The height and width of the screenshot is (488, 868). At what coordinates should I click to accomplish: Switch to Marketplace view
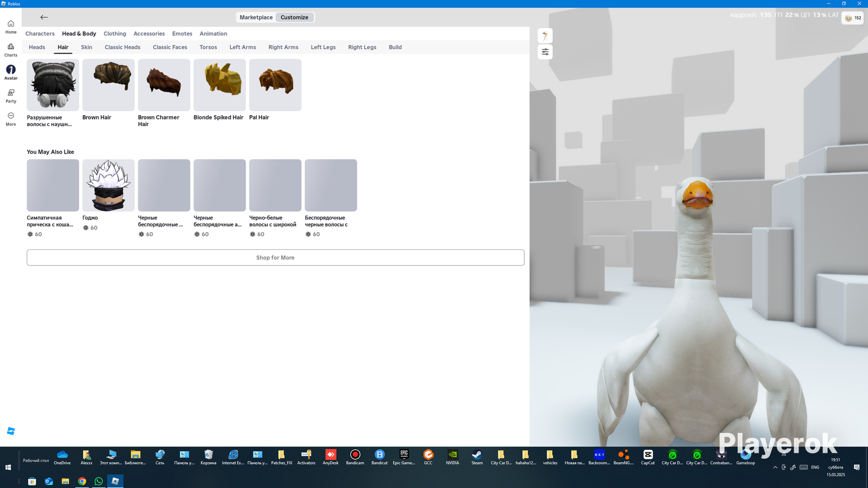tap(256, 17)
